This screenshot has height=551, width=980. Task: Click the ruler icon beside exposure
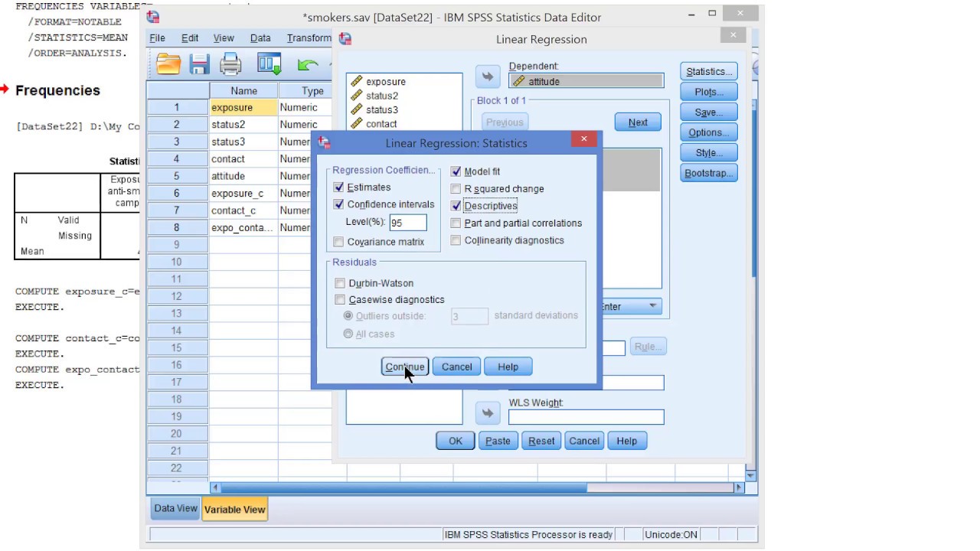pyautogui.click(x=356, y=81)
